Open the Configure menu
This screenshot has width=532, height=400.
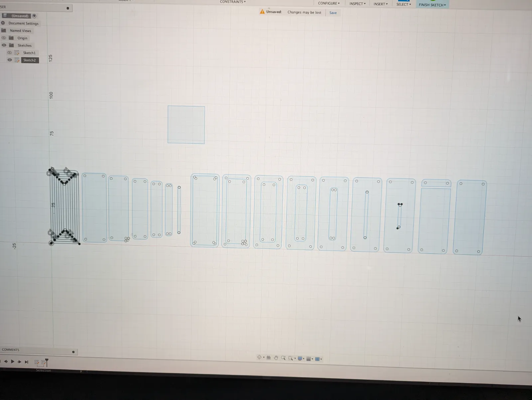coord(329,3)
